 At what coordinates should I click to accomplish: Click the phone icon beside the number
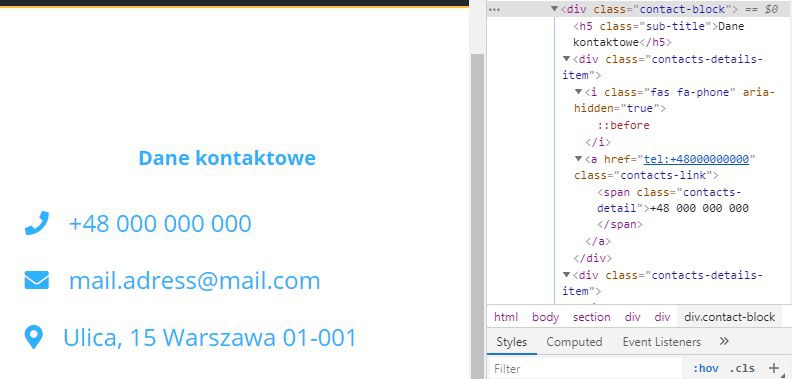[x=36, y=223]
